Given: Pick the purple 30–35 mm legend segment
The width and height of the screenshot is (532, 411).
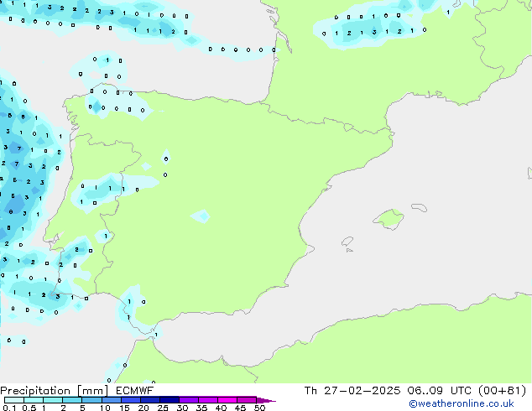Looking at the screenshot, I should (x=189, y=400).
